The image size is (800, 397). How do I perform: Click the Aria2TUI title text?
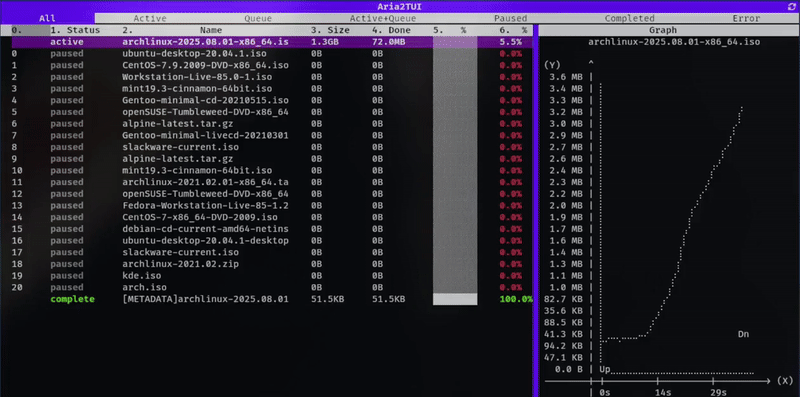(399, 7)
